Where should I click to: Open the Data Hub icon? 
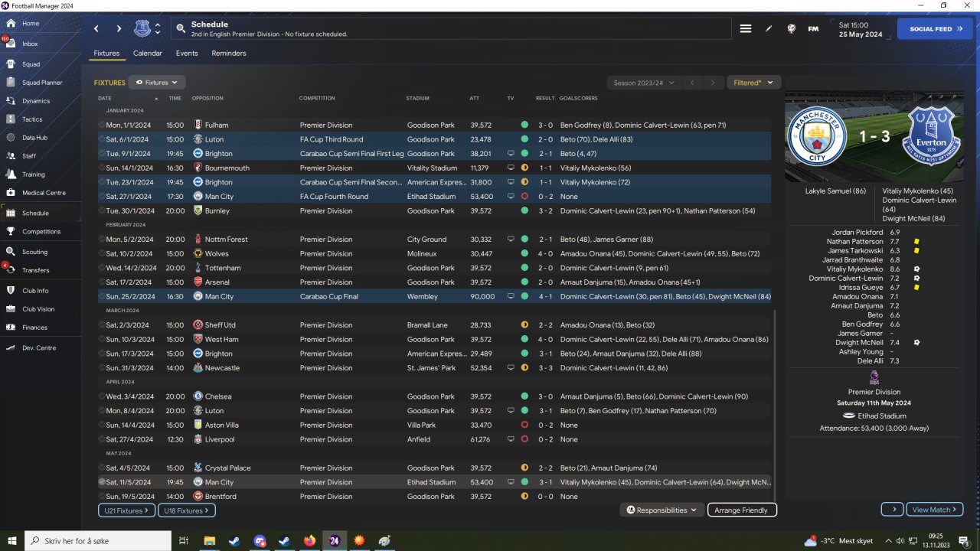pyautogui.click(x=11, y=138)
